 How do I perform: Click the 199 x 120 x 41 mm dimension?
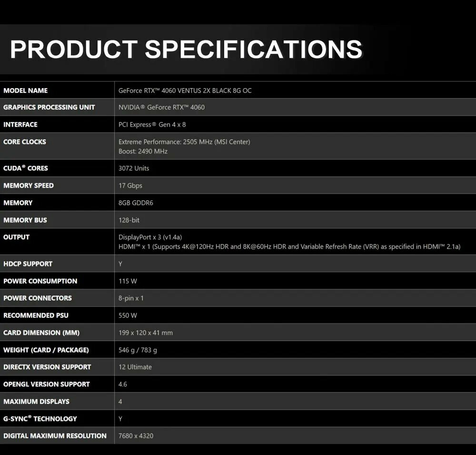point(146,333)
